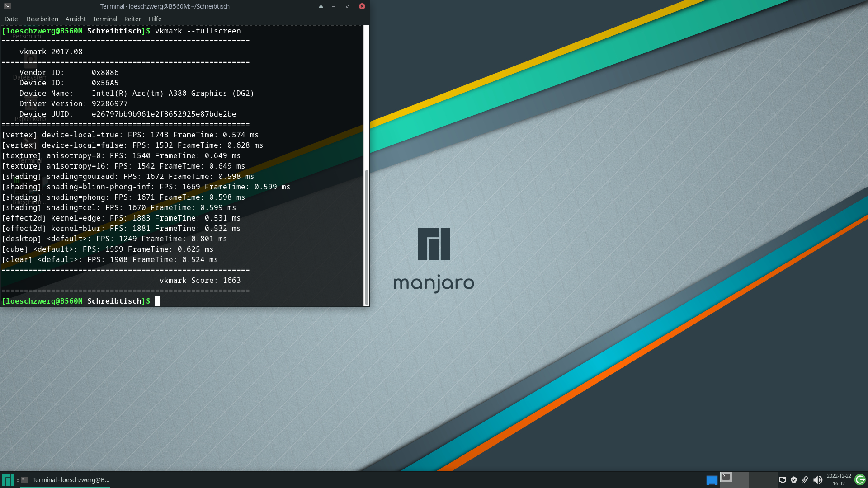The image size is (868, 488).
Task: Open the Bearbeiten menu
Action: tap(42, 19)
